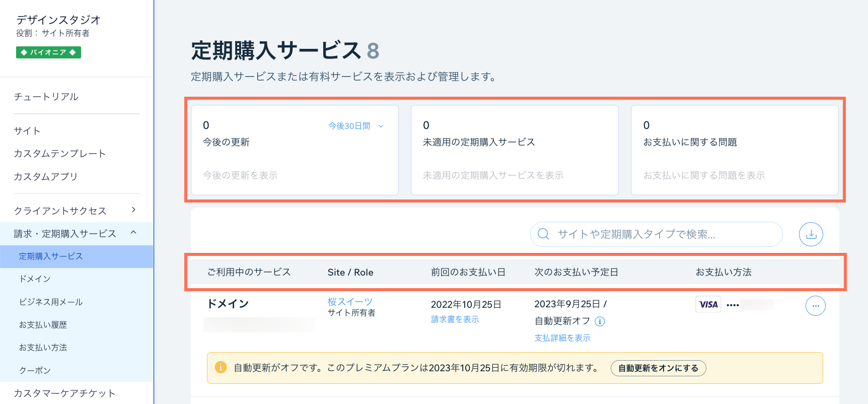Image resolution: width=868 pixels, height=404 pixels.
Task: Click the search magnifier icon
Action: (x=543, y=234)
